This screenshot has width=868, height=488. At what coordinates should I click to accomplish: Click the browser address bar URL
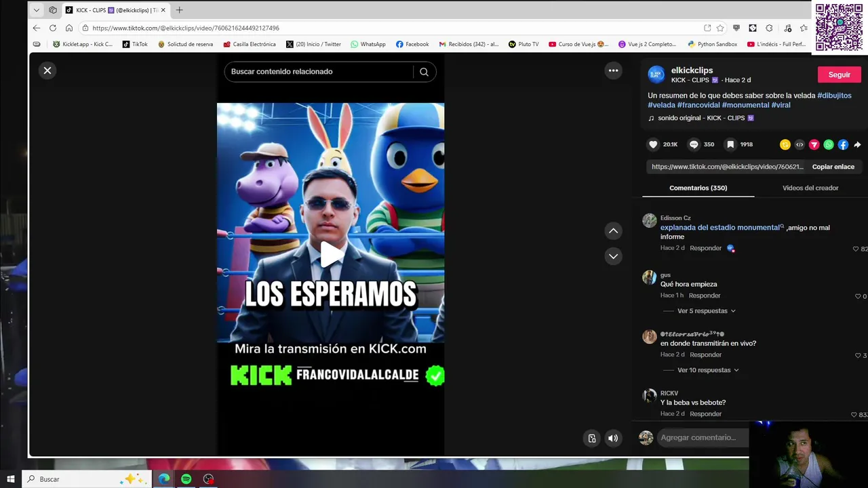186,28
